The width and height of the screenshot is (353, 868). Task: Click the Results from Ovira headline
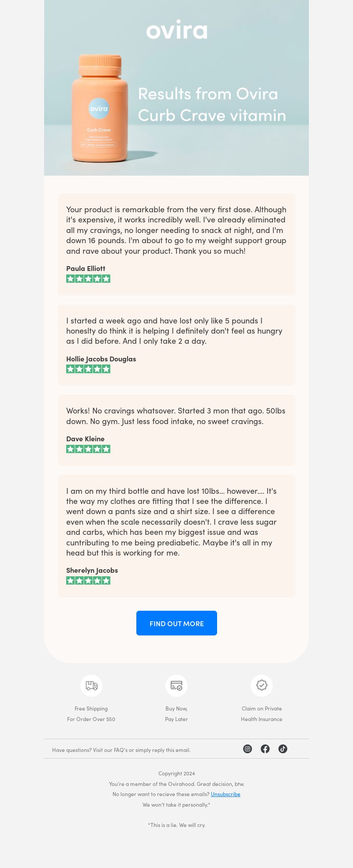pos(212,105)
